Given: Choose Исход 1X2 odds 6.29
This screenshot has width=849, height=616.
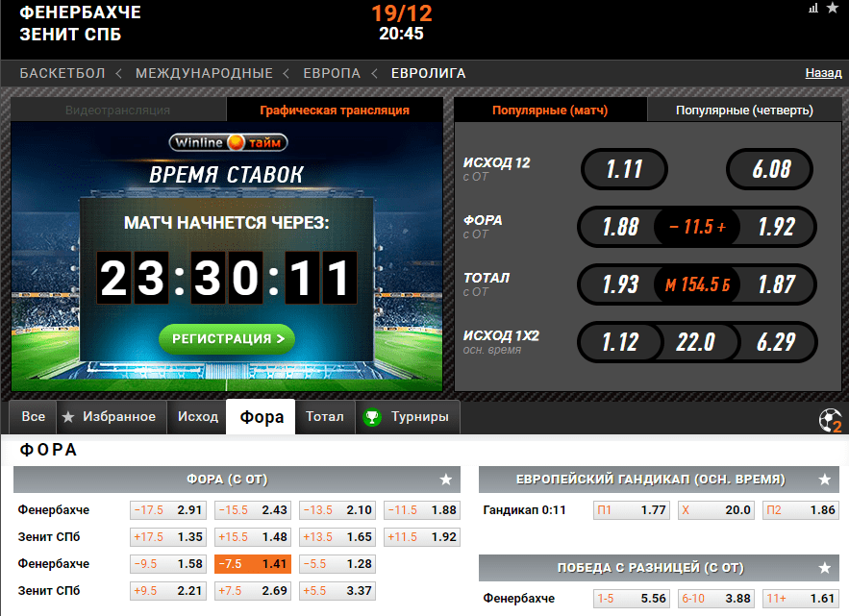Looking at the screenshot, I should [776, 342].
